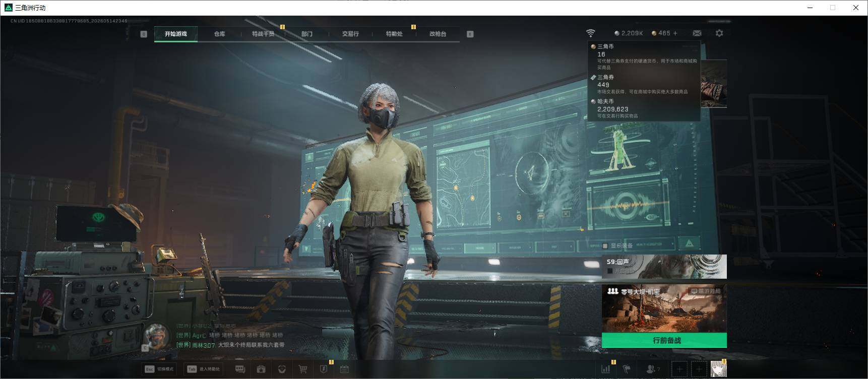Switch to the 改枪台 tab
Image resolution: width=868 pixels, height=379 pixels.
(x=438, y=34)
